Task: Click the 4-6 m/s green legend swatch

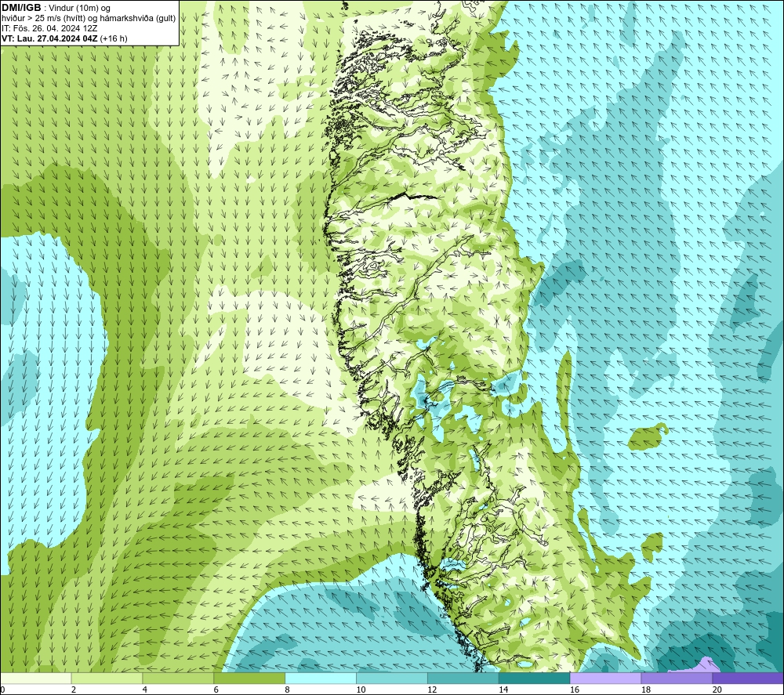Action: (x=178, y=678)
